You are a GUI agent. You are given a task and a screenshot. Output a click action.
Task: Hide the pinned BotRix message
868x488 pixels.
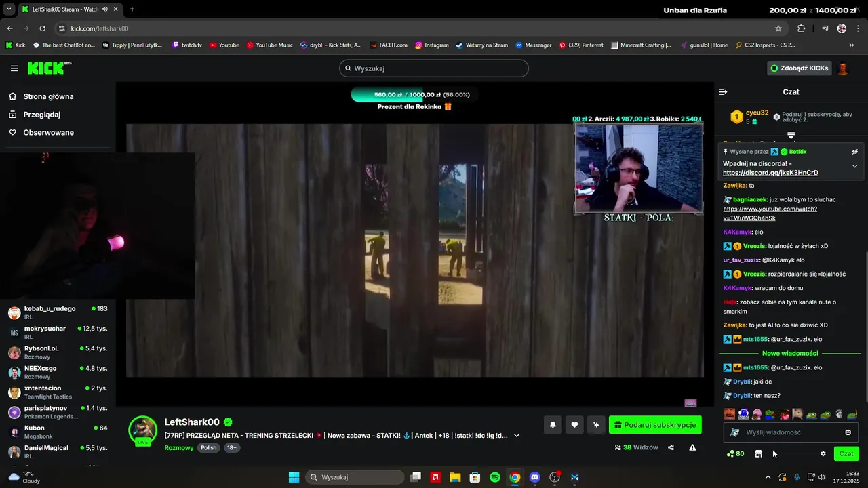point(855,152)
